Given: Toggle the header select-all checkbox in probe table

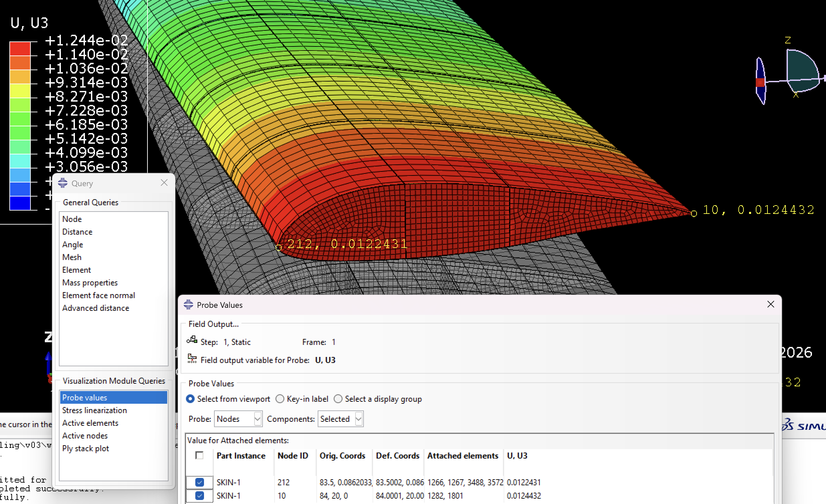Looking at the screenshot, I should 199,456.
